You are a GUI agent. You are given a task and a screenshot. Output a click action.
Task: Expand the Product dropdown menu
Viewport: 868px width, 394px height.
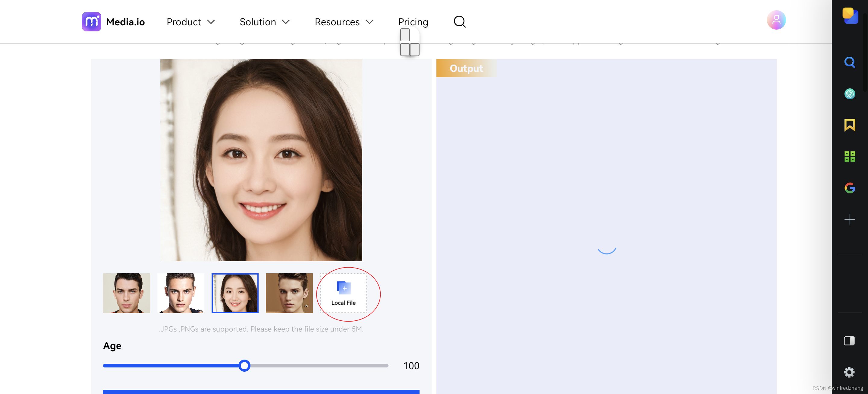pos(191,22)
